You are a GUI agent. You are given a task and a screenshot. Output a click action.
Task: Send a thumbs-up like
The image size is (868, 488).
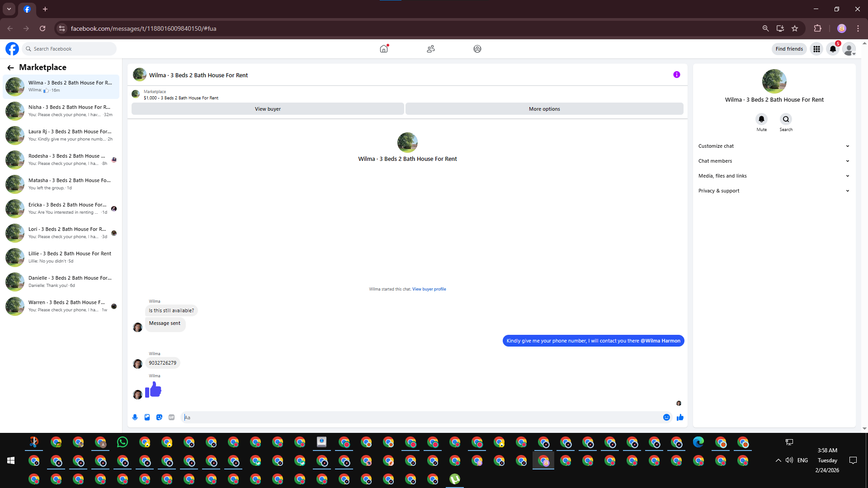680,418
